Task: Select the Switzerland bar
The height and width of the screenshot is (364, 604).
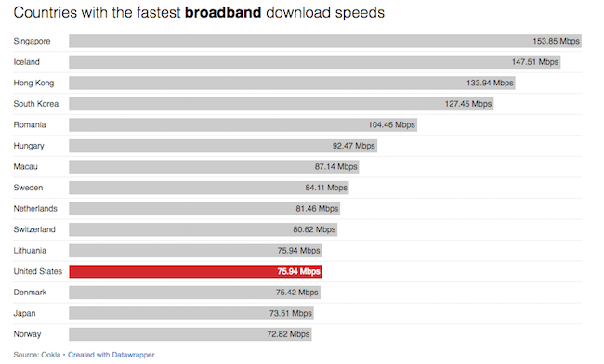Action: (x=204, y=229)
